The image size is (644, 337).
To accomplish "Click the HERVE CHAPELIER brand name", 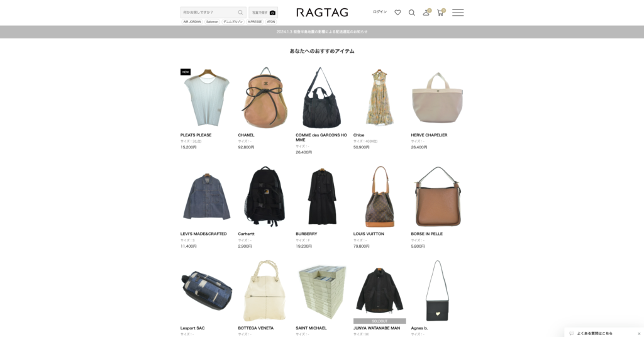I will [429, 135].
